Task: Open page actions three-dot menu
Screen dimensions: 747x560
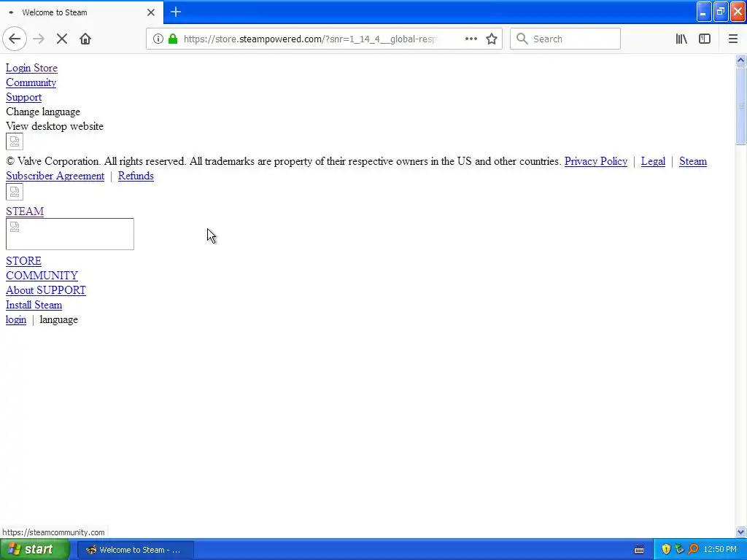Action: coord(471,39)
